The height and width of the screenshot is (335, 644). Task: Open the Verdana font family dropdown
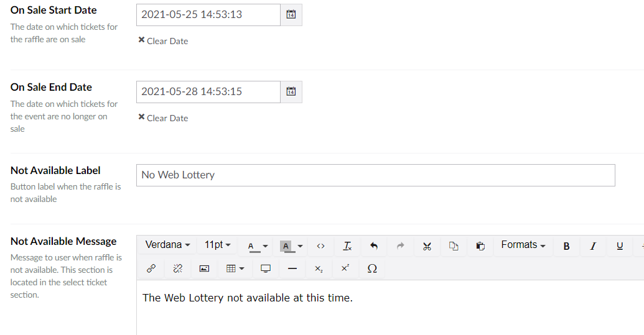click(x=167, y=245)
